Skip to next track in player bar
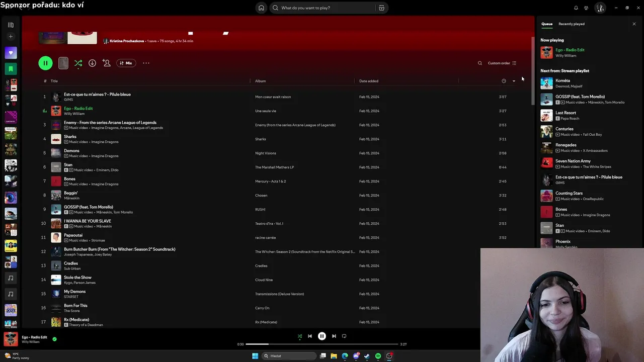Image resolution: width=644 pixels, height=362 pixels. (334, 336)
